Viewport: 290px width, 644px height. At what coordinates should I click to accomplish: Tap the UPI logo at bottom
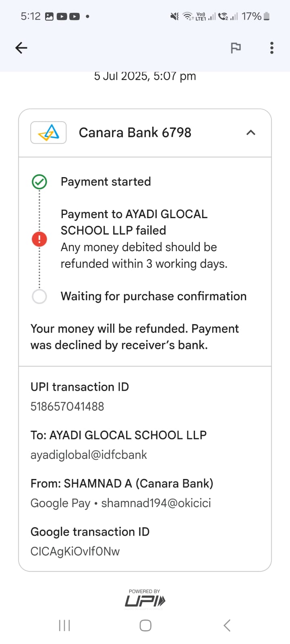pos(145,600)
